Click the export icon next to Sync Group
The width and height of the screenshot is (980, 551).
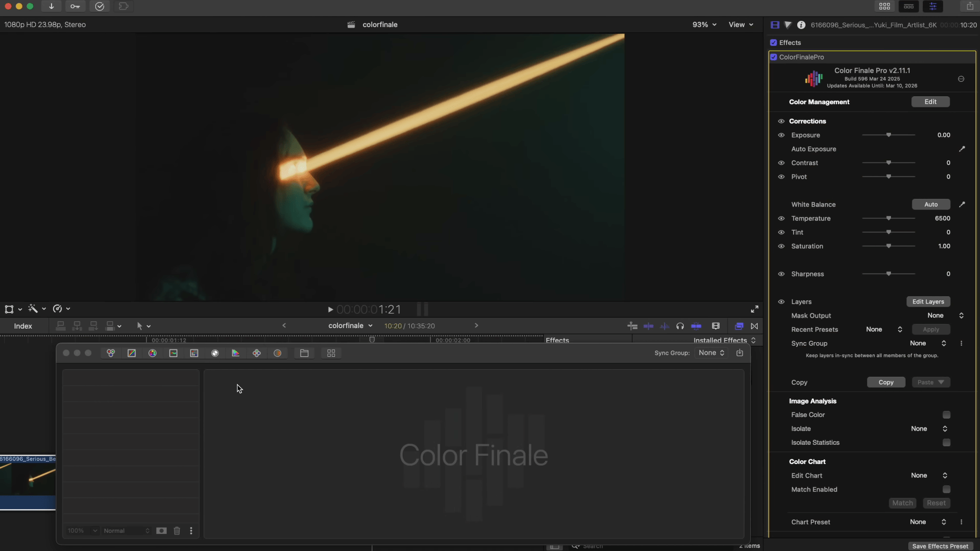coord(739,353)
